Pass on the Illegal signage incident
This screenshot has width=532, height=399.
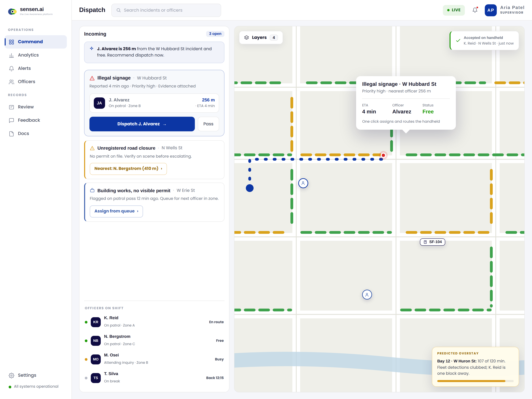point(208,124)
